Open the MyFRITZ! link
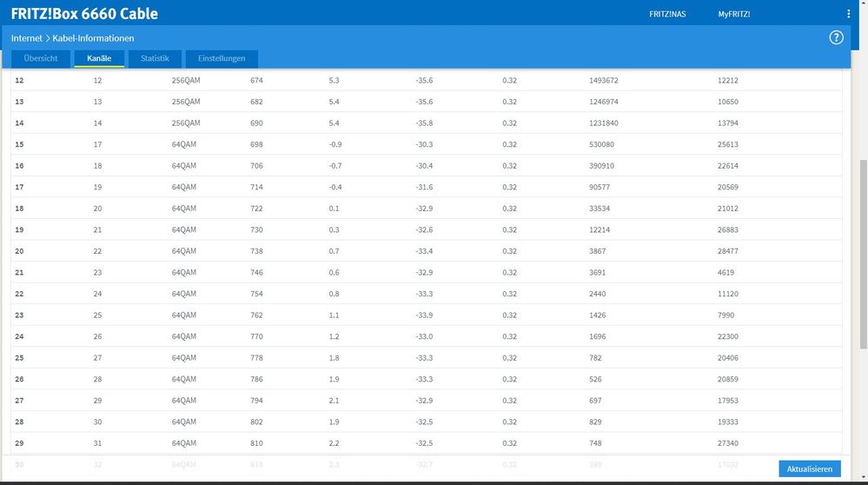The image size is (868, 485). [x=734, y=15]
